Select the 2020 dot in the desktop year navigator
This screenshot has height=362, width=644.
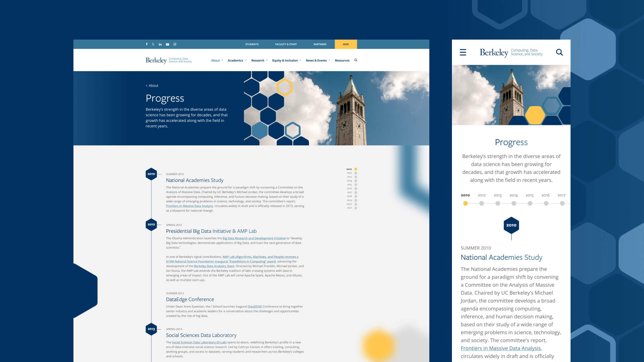point(356,204)
